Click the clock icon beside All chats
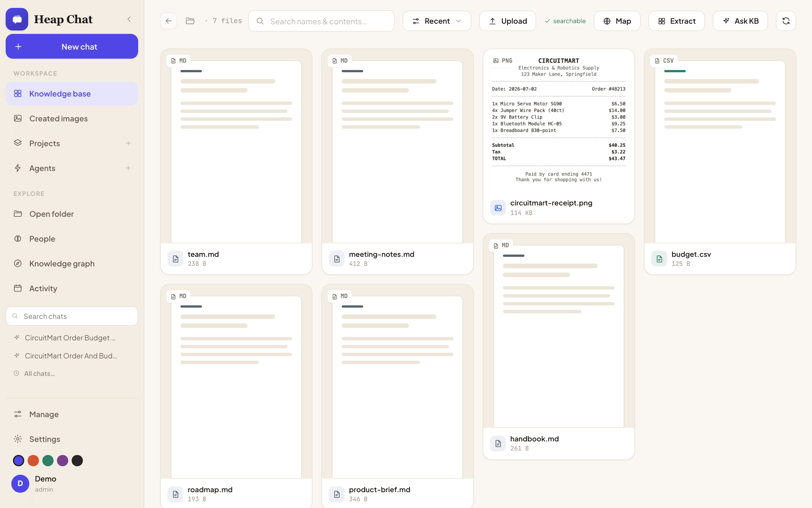 [x=16, y=373]
